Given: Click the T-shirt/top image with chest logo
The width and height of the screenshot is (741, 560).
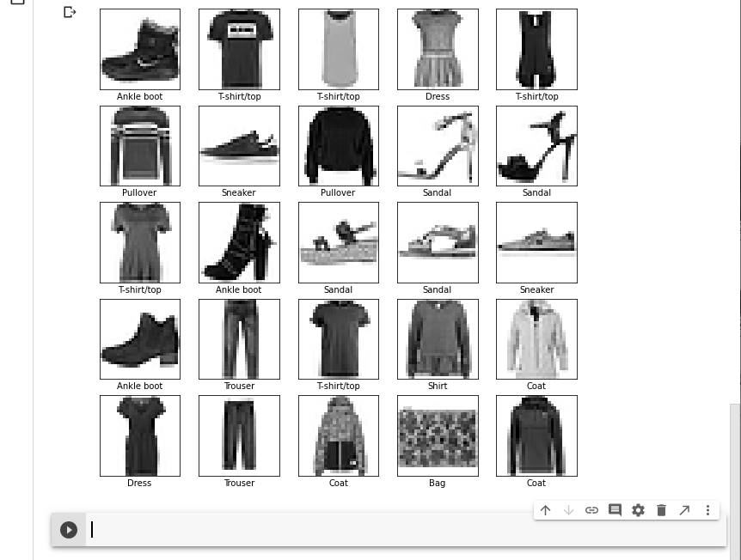Looking at the screenshot, I should click(x=239, y=49).
